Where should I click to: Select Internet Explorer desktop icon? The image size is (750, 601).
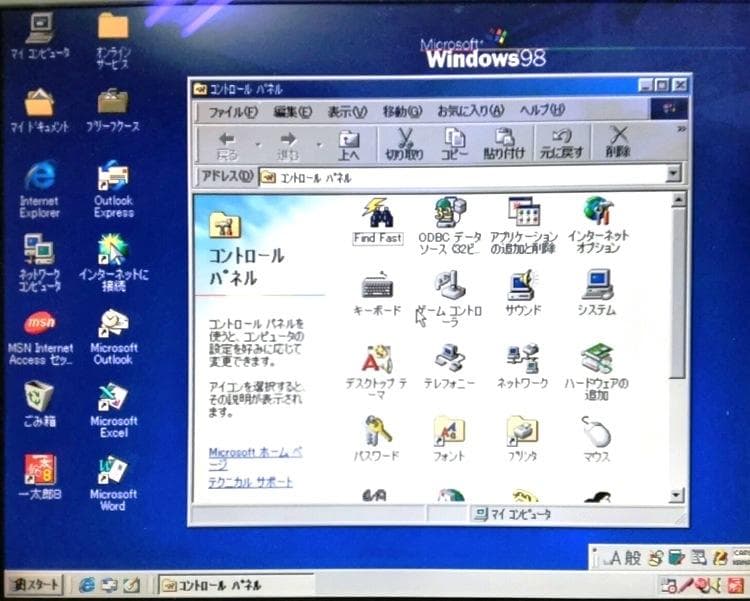pos(39,190)
